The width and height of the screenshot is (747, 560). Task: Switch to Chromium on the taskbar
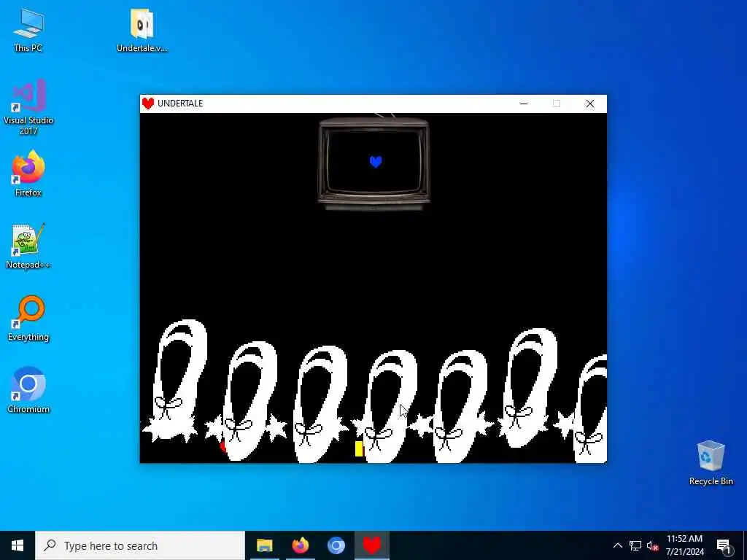point(336,545)
